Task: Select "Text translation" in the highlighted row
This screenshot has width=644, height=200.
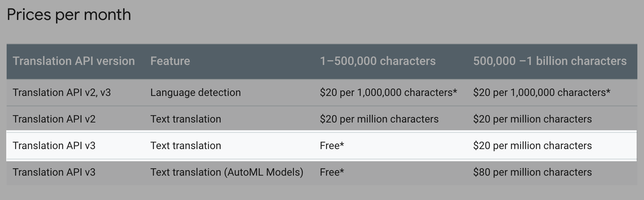Action: [186, 145]
